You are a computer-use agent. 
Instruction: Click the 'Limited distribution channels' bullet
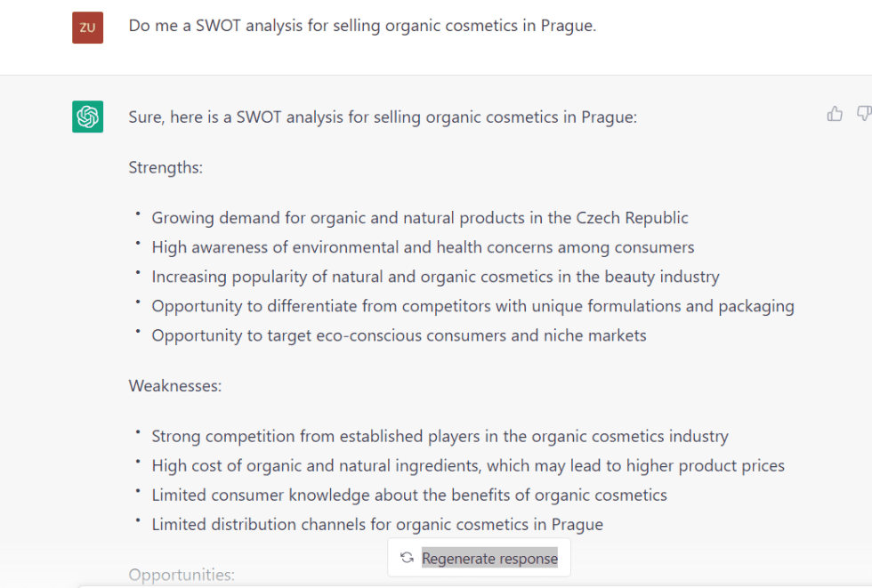pyautogui.click(x=377, y=525)
